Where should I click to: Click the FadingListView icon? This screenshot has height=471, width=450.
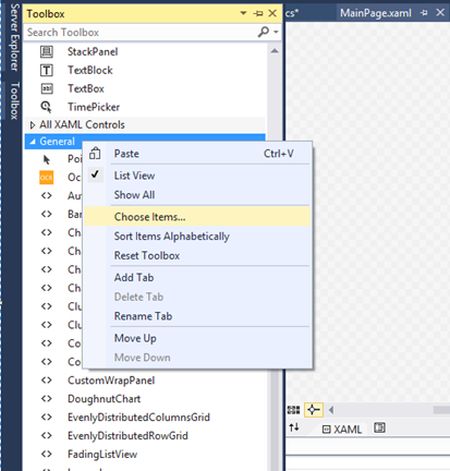(46, 454)
